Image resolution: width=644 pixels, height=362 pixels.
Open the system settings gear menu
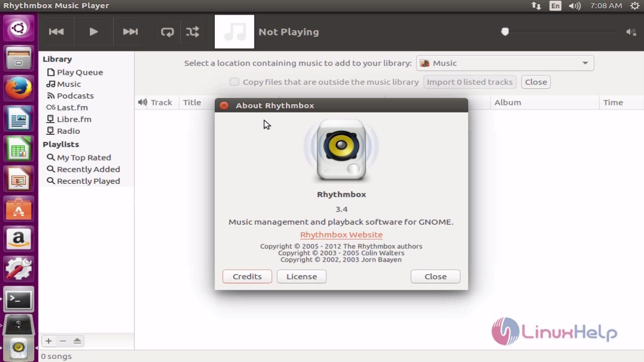[x=634, y=6]
